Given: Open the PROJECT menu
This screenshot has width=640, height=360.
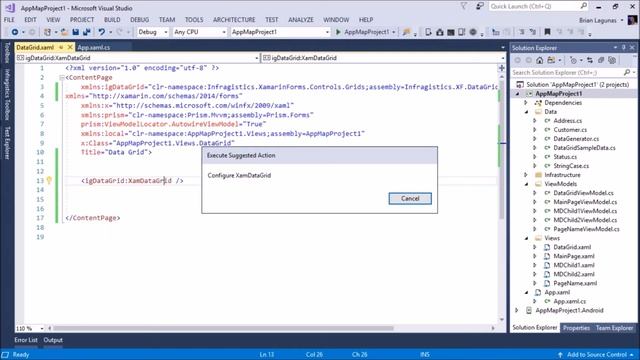Looking at the screenshot, I should click(x=82, y=20).
